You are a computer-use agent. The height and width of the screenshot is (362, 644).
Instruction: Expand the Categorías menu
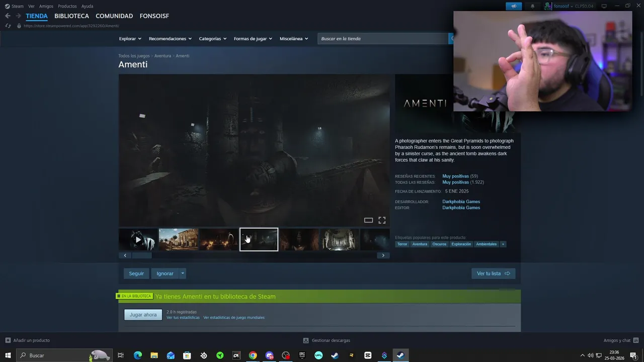click(213, 39)
